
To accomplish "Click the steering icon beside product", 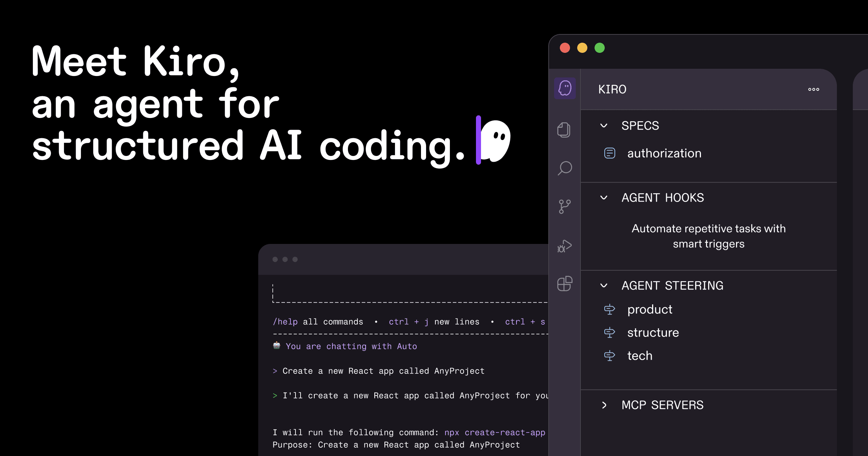I will point(609,309).
